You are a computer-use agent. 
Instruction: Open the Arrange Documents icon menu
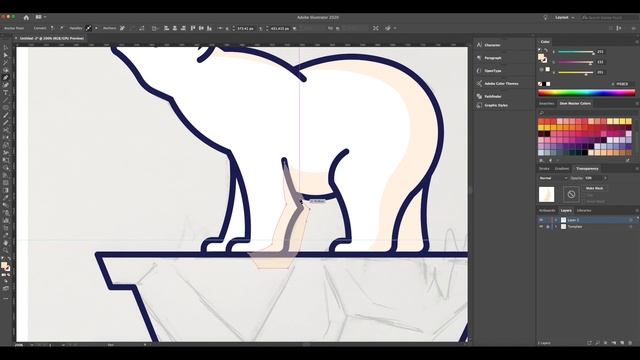[x=40, y=17]
